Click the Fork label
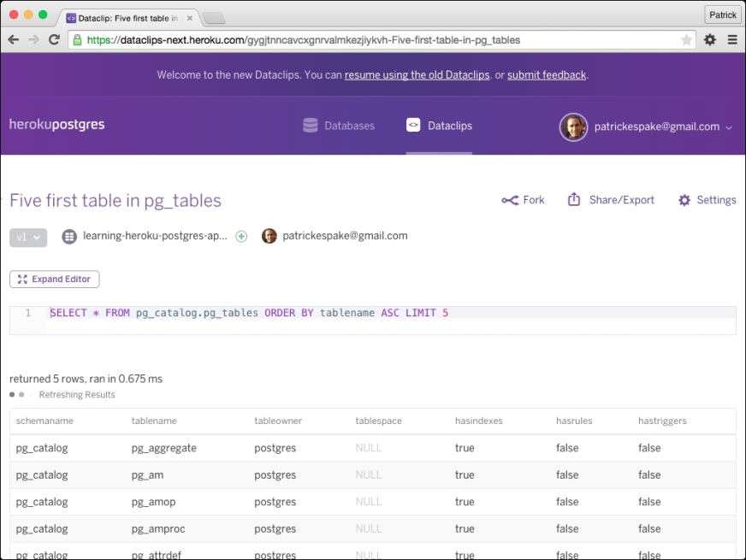Image resolution: width=746 pixels, height=560 pixels. point(534,200)
